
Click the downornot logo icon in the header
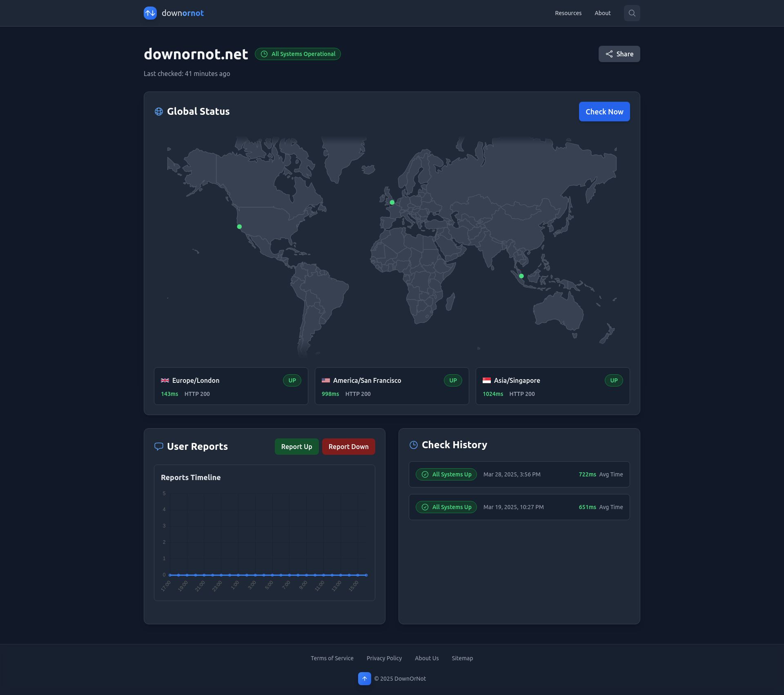tap(150, 13)
